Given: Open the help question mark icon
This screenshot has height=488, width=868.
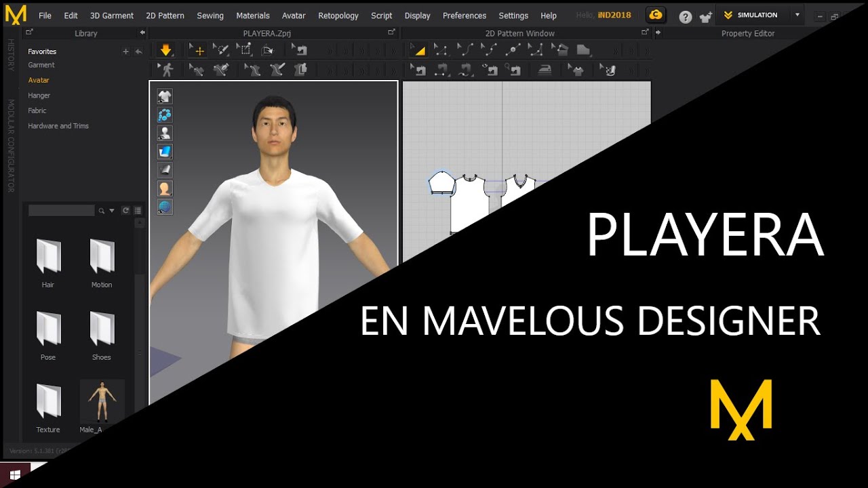Looking at the screenshot, I should click(x=686, y=17).
